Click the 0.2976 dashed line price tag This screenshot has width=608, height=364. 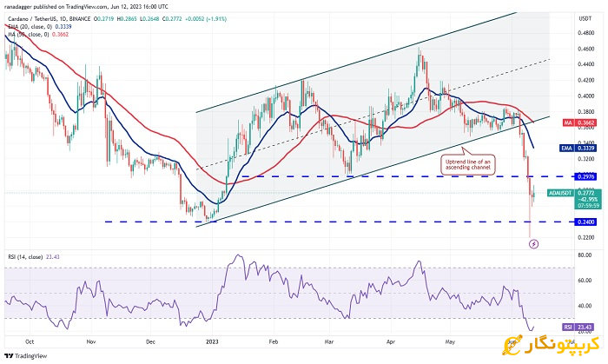[x=585, y=176]
